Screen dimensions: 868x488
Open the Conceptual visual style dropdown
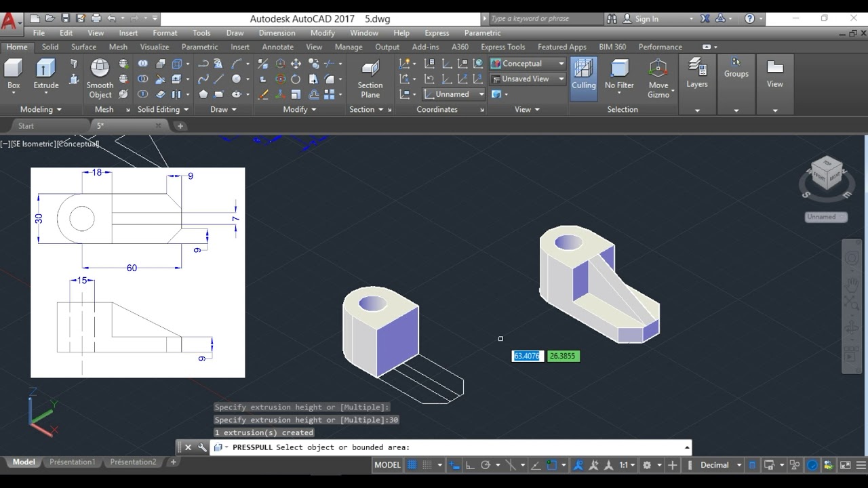528,64
